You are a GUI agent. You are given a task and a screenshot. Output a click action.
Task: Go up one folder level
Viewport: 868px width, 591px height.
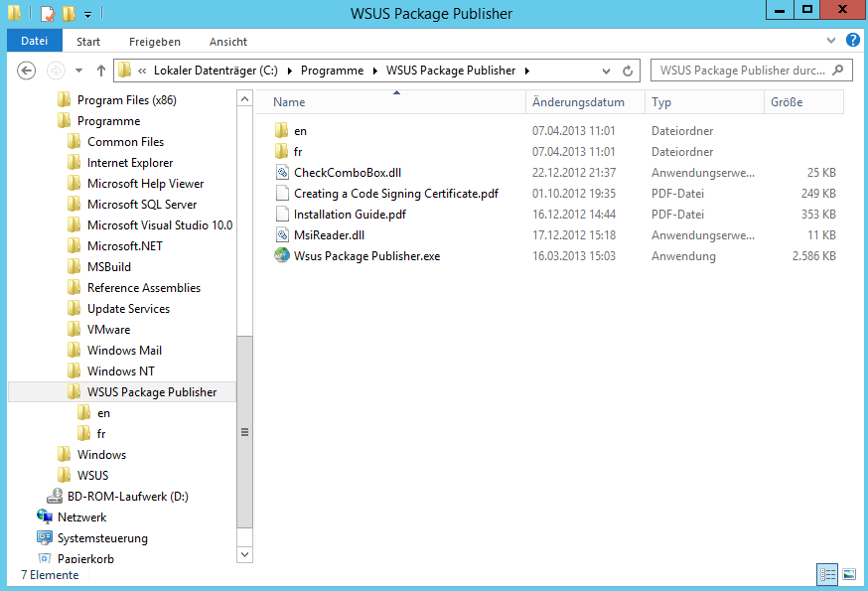pos(100,71)
